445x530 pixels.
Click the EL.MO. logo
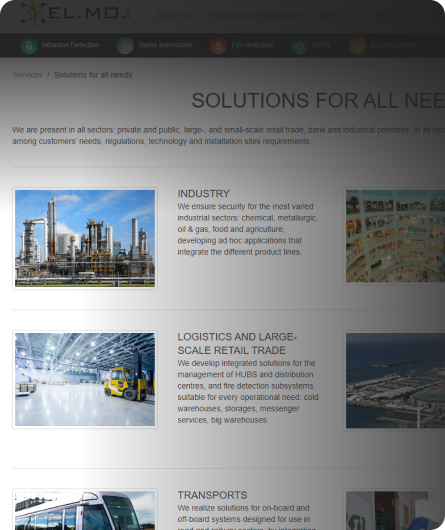tap(75, 14)
